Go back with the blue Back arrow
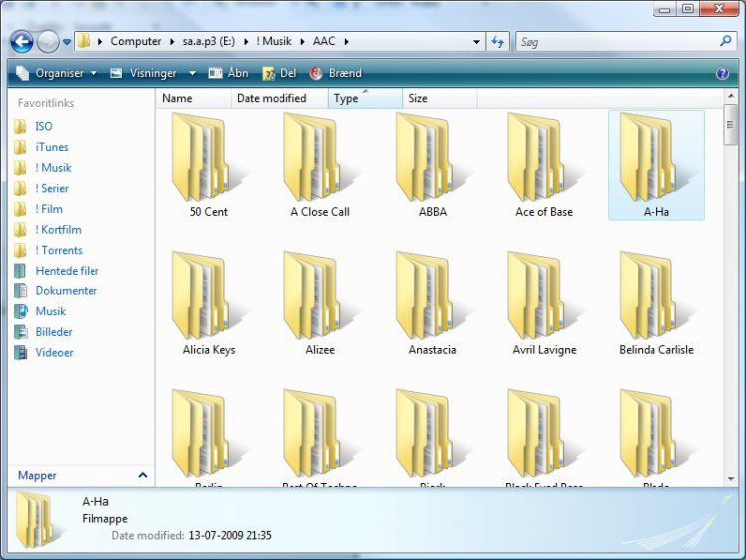Viewport: 746px width, 560px height. 22,42
